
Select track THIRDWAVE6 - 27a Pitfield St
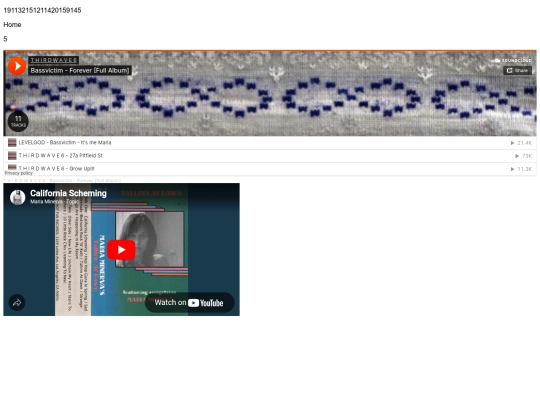[270, 156]
